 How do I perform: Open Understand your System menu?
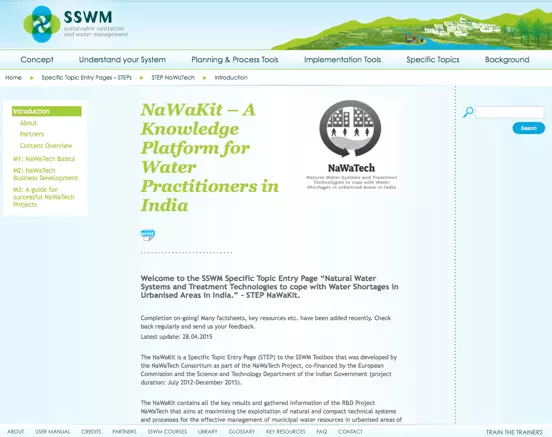click(x=122, y=60)
